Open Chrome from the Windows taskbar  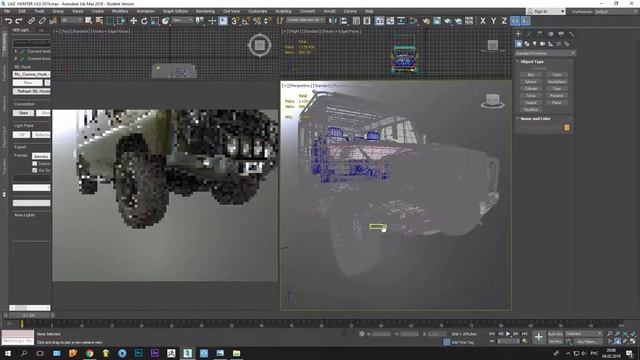pyautogui.click(x=89, y=353)
